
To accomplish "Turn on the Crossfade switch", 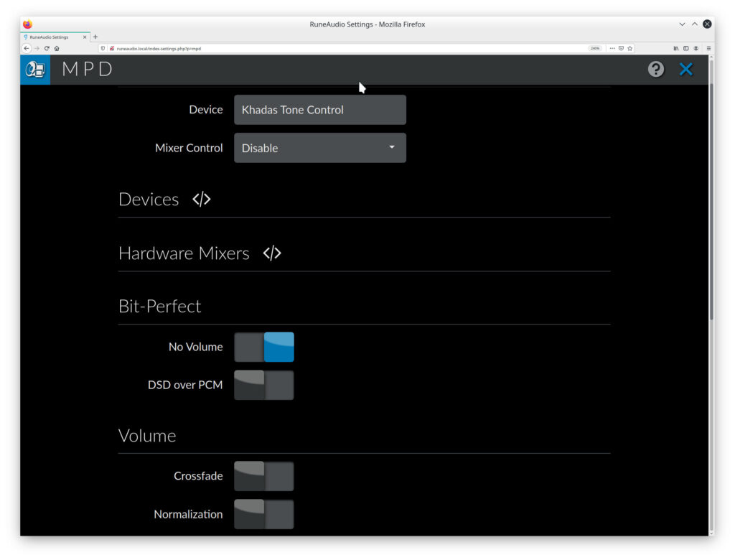I will pos(264,476).
